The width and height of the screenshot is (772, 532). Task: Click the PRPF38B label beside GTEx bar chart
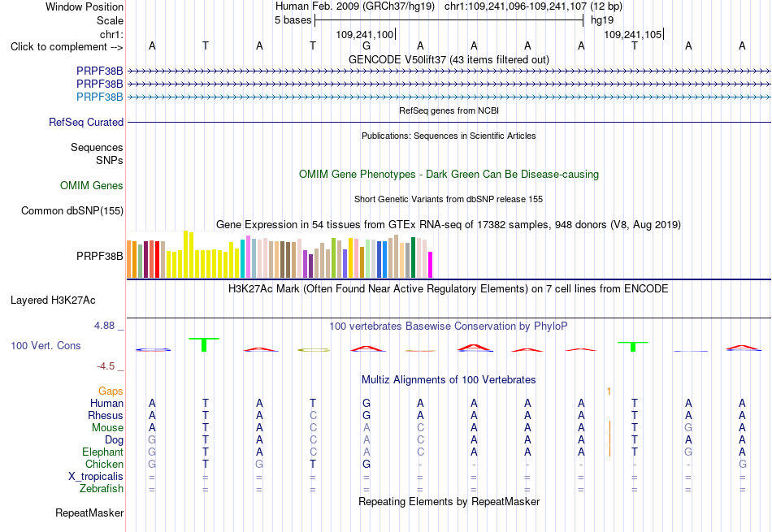pyautogui.click(x=99, y=256)
